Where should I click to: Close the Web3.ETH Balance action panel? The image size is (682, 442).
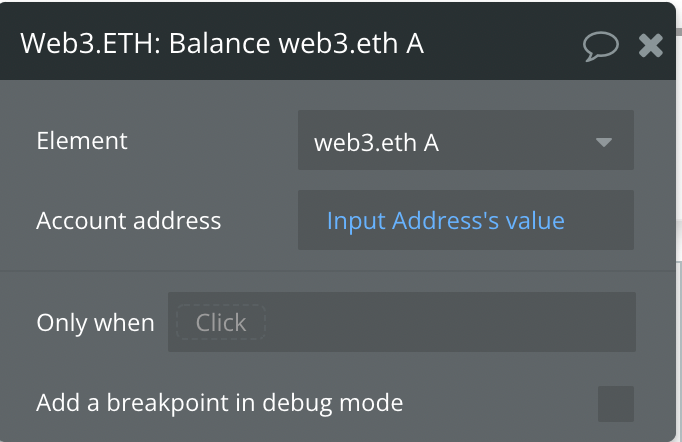[x=651, y=46]
